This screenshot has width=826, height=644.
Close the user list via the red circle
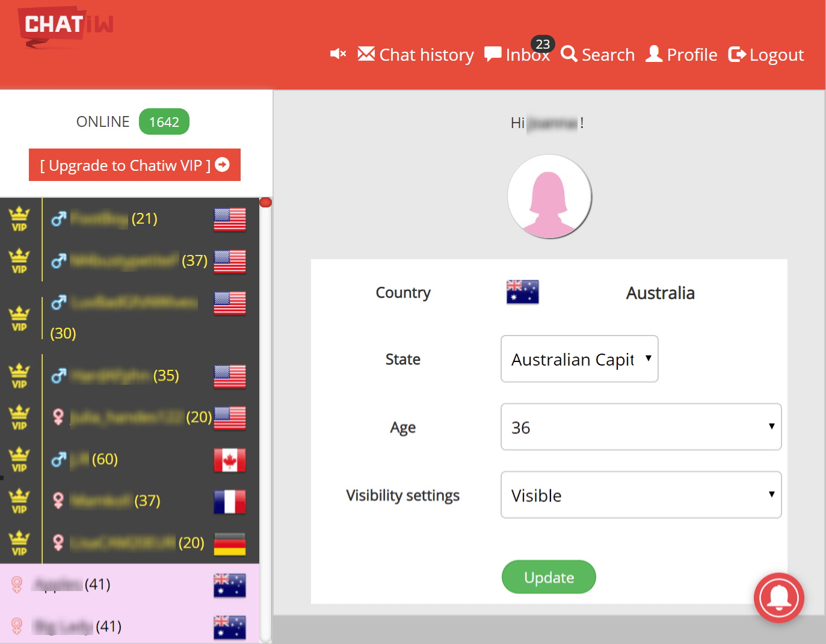click(265, 202)
